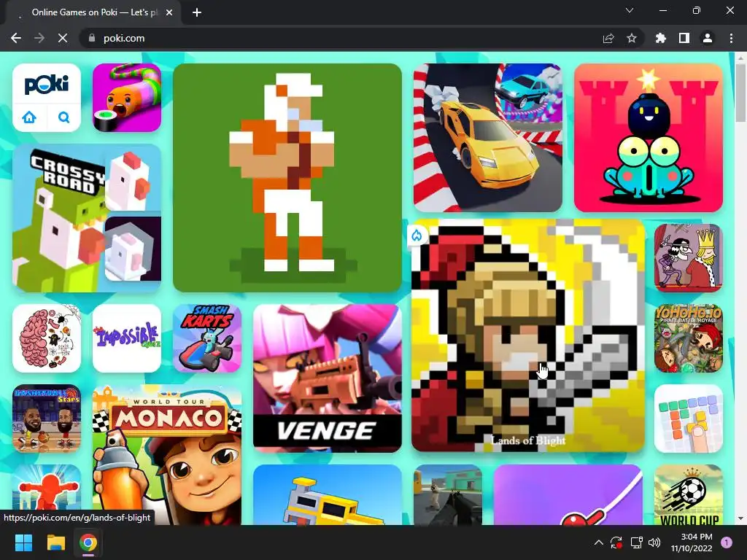Viewport: 747px width, 560px height.
Task: Open the sushi worm game tile
Action: point(127,98)
